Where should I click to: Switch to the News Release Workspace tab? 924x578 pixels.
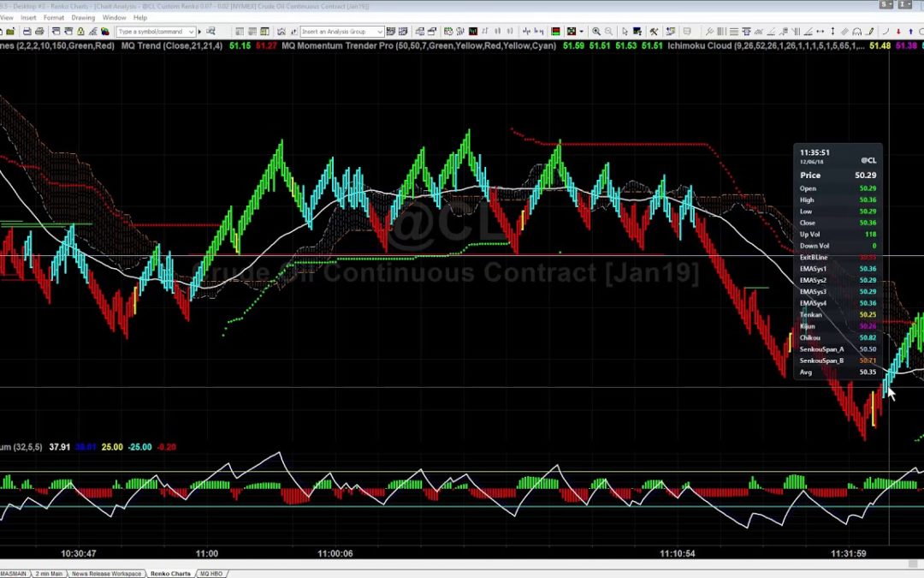pyautogui.click(x=106, y=573)
